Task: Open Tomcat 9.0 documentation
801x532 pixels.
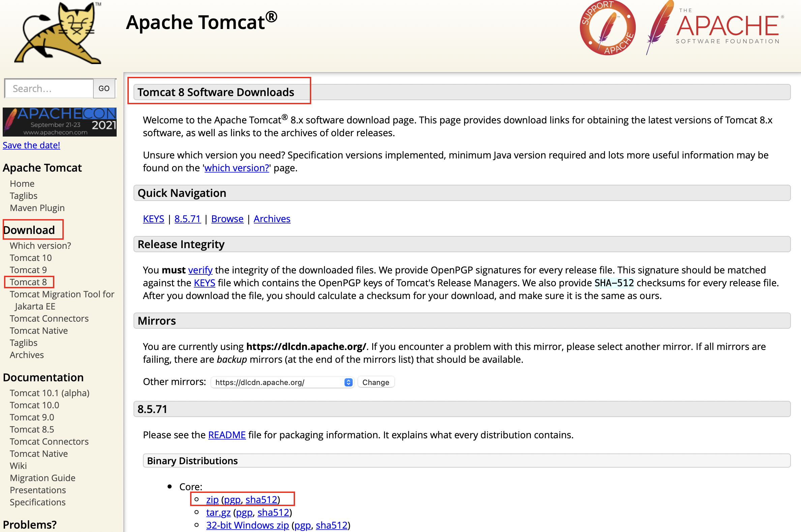Action: click(x=32, y=418)
